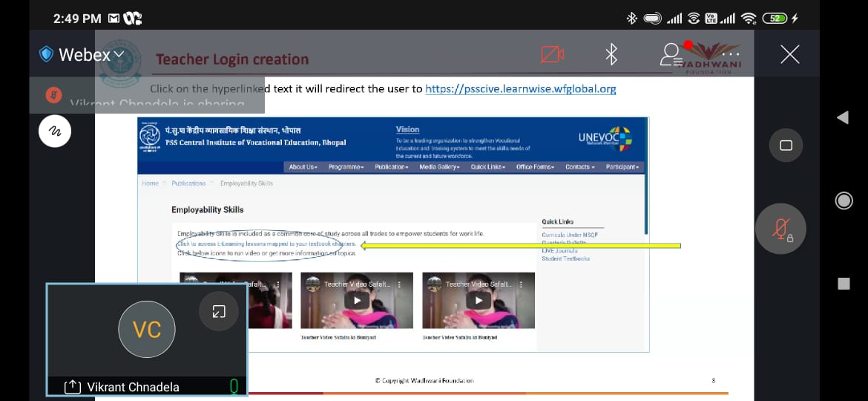The width and height of the screenshot is (868, 401).
Task: Tap the Android recents square button
Action: [x=844, y=284]
